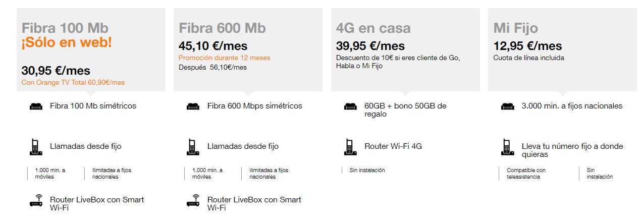Select the Fibra 100 Mb plan heading
Screen dimensions: 644x220
pos(65,28)
